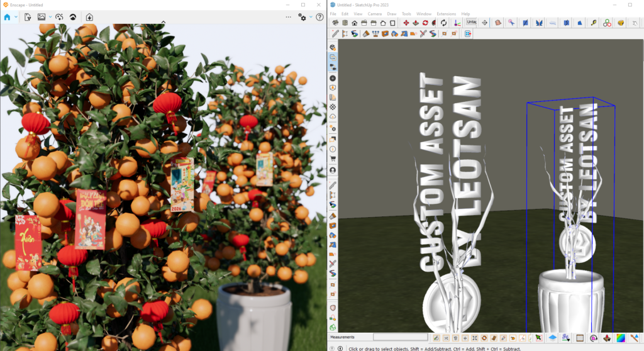Click the blue grid with red plus icon
This screenshot has width=644, height=351.
(467, 34)
